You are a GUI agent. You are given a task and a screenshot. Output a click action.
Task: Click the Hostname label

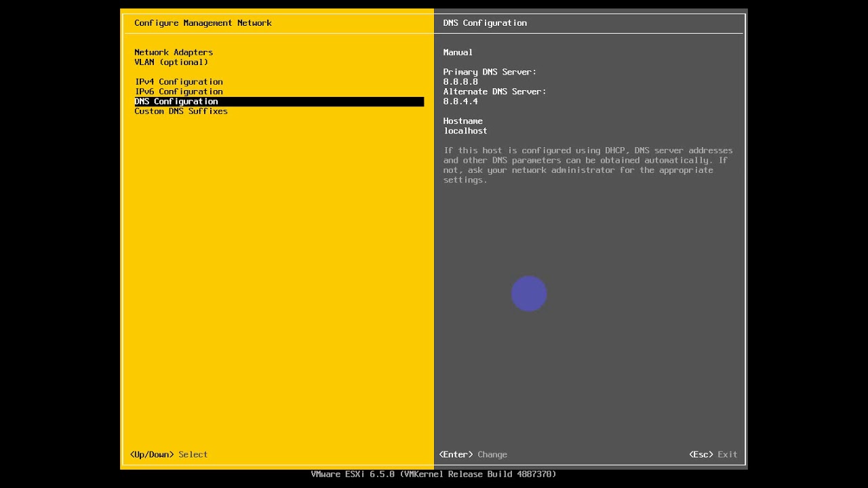(x=462, y=121)
